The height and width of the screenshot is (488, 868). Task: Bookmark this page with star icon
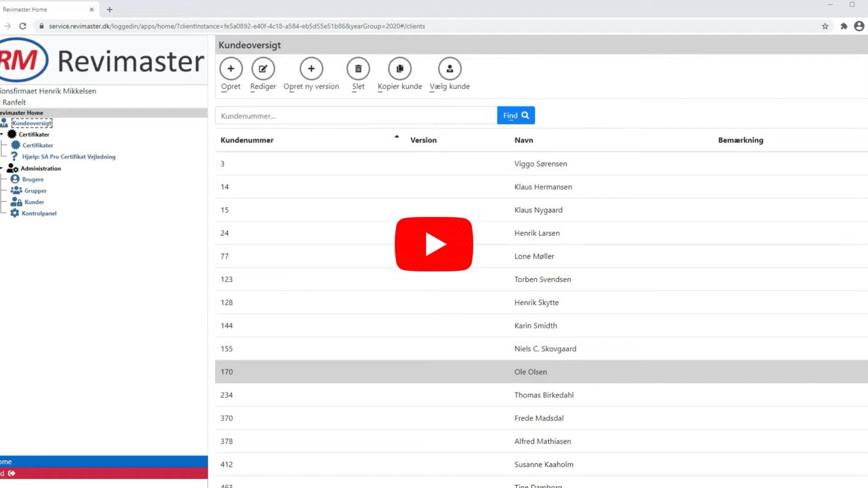coord(825,26)
